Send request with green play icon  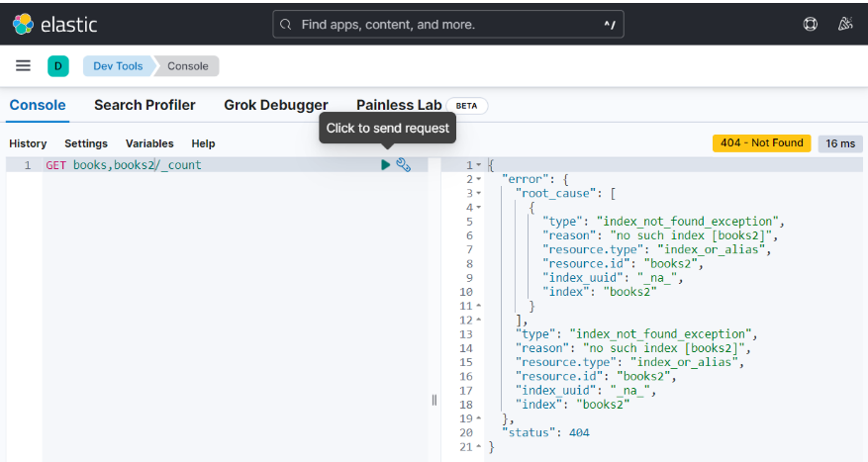pyautogui.click(x=386, y=165)
